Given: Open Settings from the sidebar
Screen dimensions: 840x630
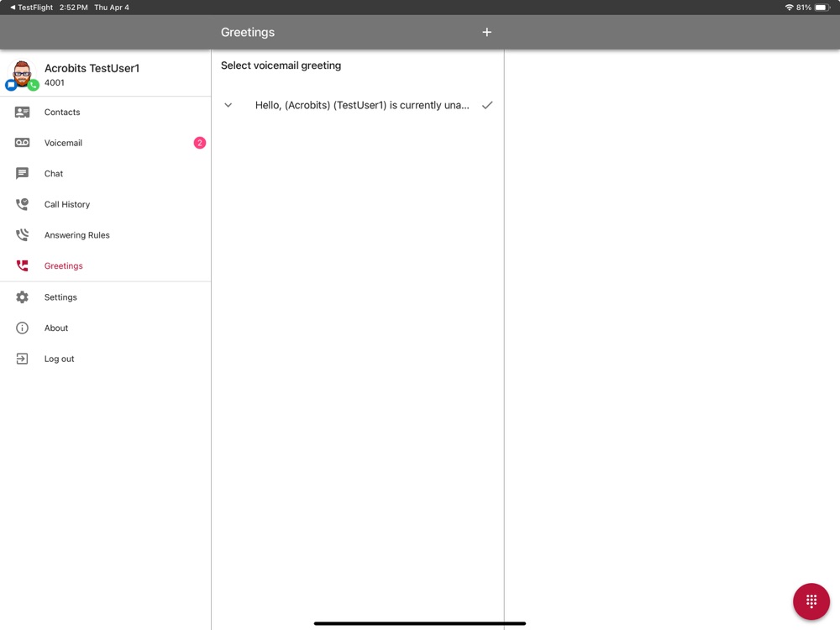Looking at the screenshot, I should point(106,297).
